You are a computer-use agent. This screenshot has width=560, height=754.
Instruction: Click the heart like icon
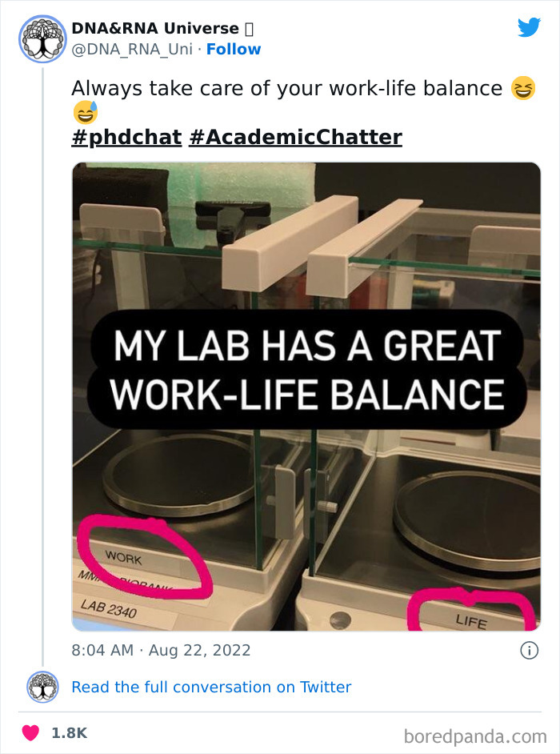(30, 732)
